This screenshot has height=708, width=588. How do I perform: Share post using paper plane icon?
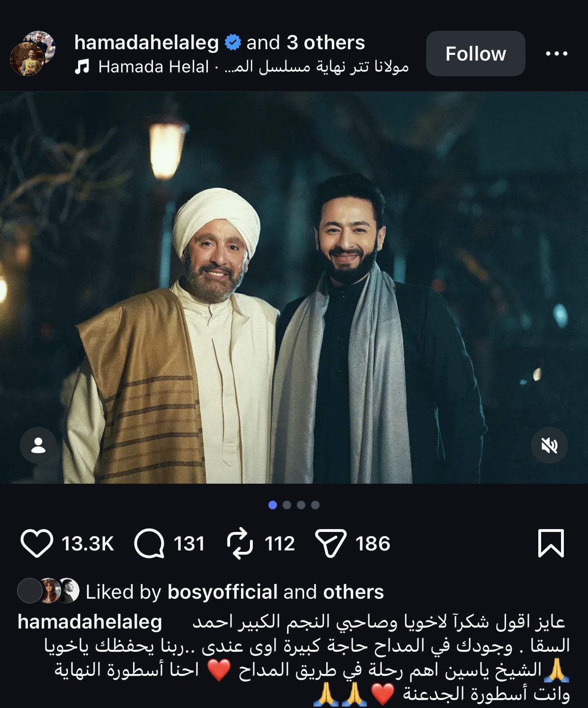[x=330, y=543]
